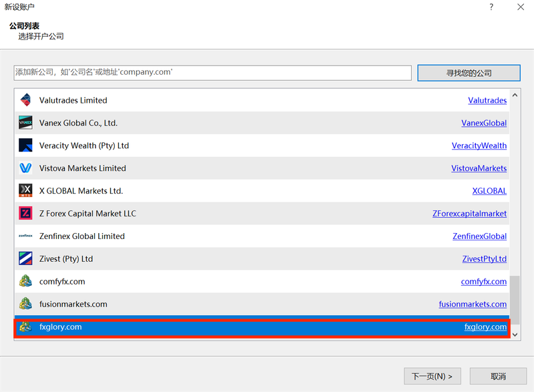
Task: Open the comfyfx.com link on the right
Action: tap(483, 282)
